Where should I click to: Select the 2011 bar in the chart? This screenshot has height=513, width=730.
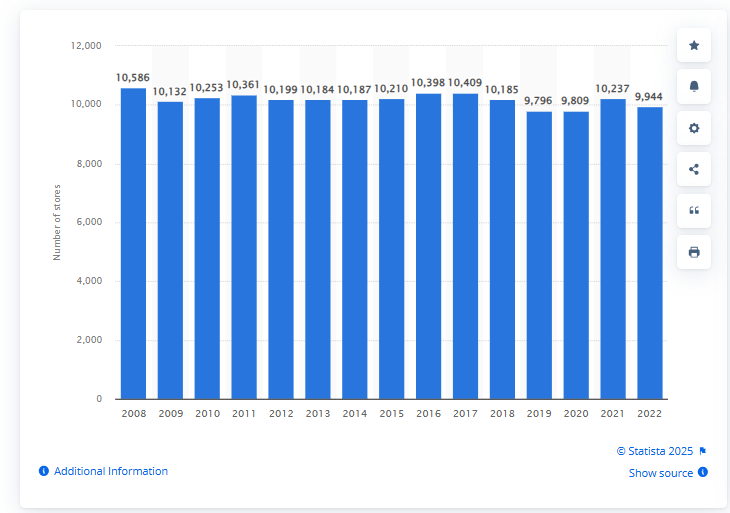click(x=244, y=247)
